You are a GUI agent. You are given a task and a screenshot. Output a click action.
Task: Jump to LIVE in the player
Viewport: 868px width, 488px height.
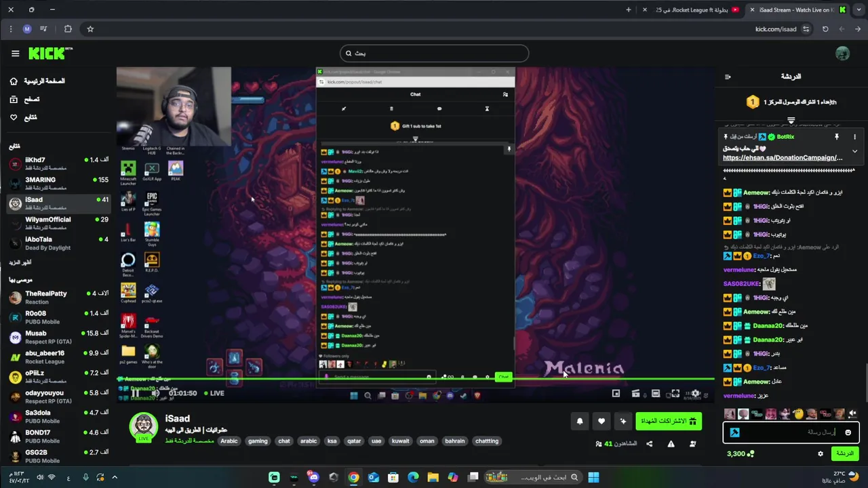point(214,393)
